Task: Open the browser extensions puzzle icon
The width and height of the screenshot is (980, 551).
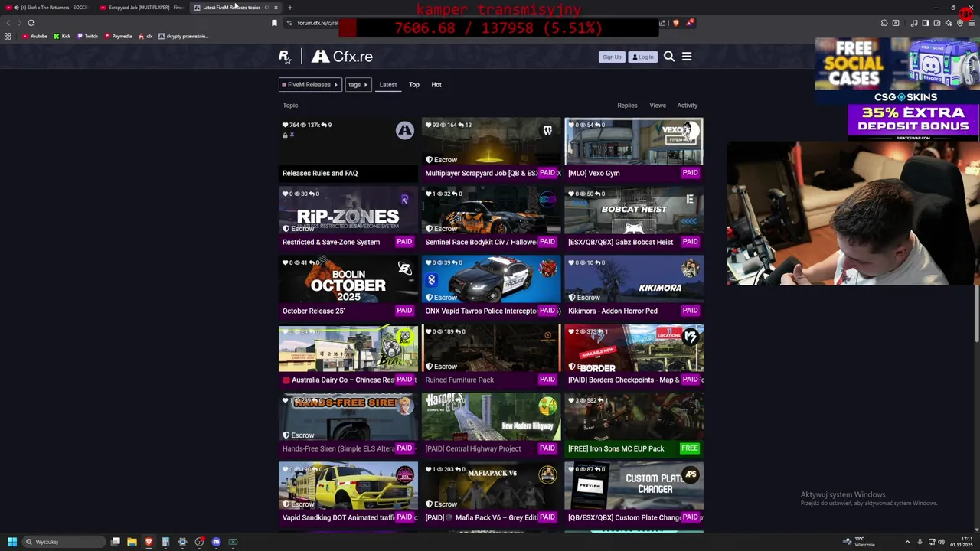Action: point(884,23)
